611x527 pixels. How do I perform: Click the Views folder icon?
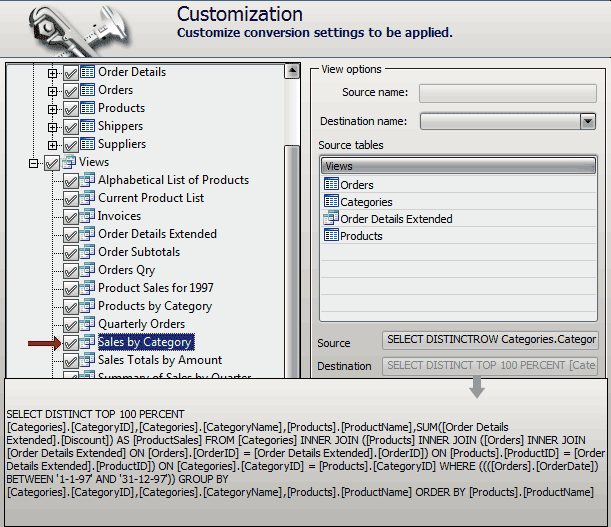tap(69, 162)
